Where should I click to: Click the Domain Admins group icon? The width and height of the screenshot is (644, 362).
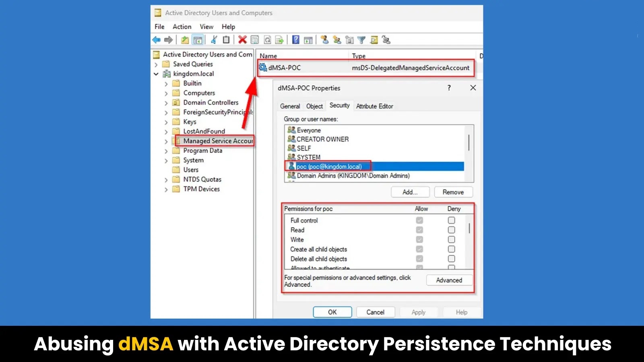coord(291,175)
